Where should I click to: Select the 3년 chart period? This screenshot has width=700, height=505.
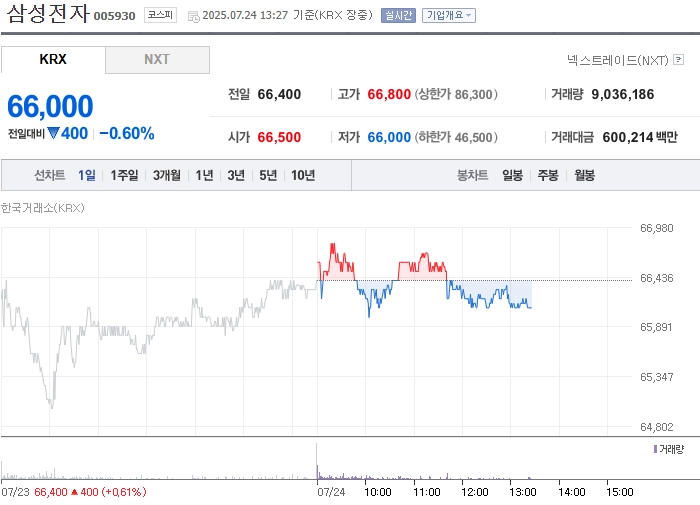tap(236, 175)
